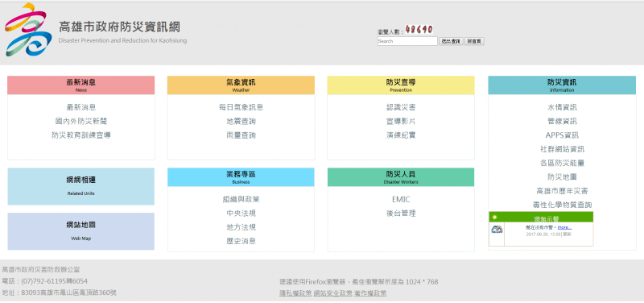
Task: Click the Firefox browser recommendation text
Action: [358, 281]
